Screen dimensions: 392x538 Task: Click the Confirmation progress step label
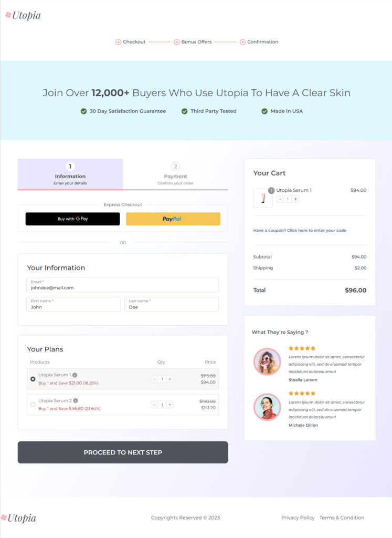tap(263, 42)
